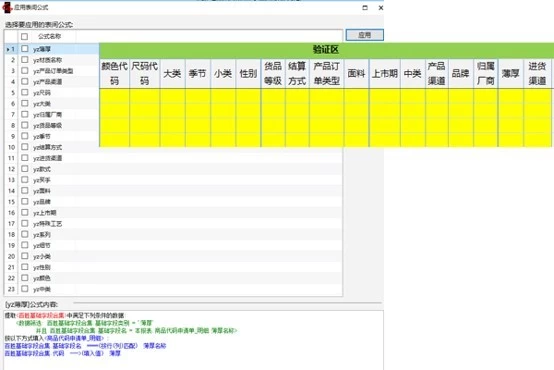Click the yellow cell under 大类 column
Image resolution: width=554 pixels, height=370 pixels.
[172, 117]
